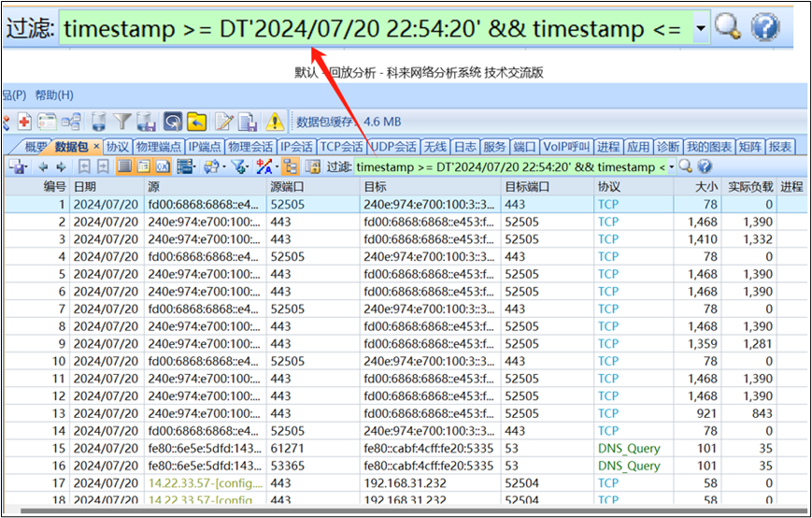Click the large magnifier icon in zoomed filter bar

click(728, 29)
